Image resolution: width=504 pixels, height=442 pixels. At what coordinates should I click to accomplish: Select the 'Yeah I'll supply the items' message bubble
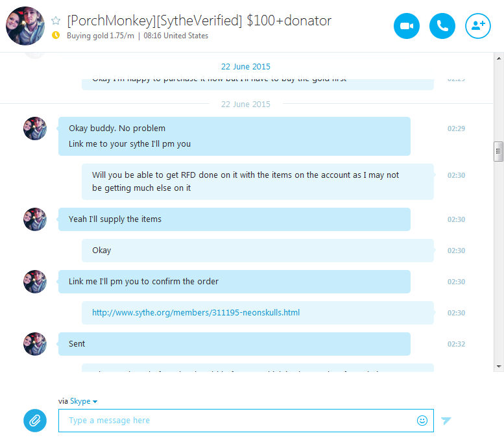(x=234, y=219)
